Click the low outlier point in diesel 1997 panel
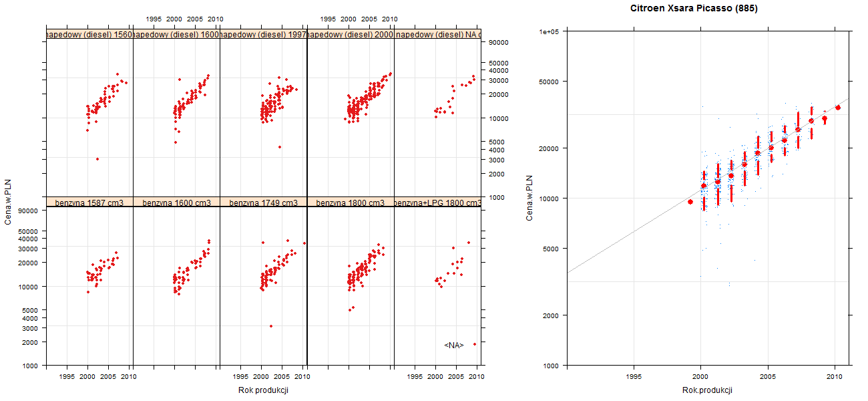This screenshot has height=401, width=868. click(280, 147)
